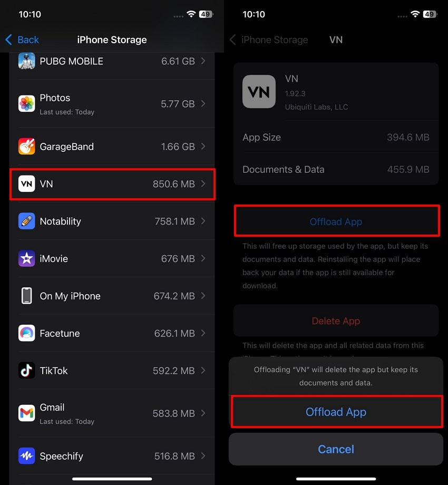Viewport: 448px width, 485px height.
Task: Tap the Gmail envelope icon
Action: pos(26,413)
